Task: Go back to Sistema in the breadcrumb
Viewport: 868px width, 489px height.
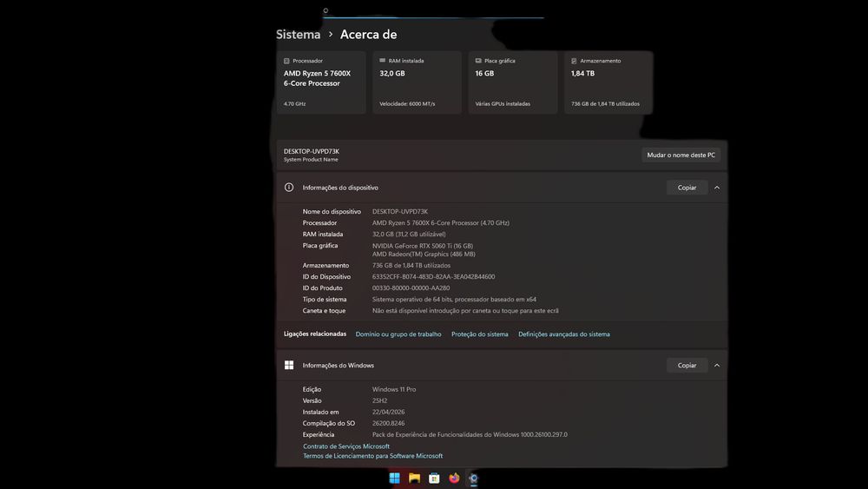Action: pyautogui.click(x=298, y=35)
